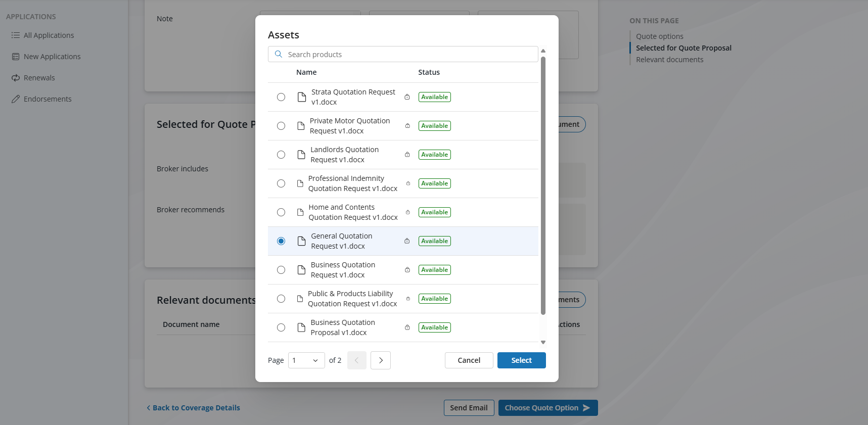Viewport: 868px width, 425px height.
Task: Open All Applications in sidebar
Action: [49, 35]
